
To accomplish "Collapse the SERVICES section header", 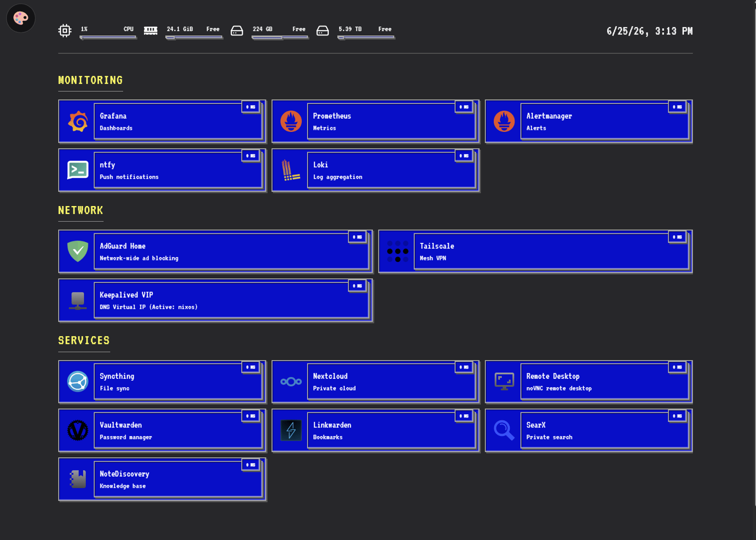I will coord(84,341).
